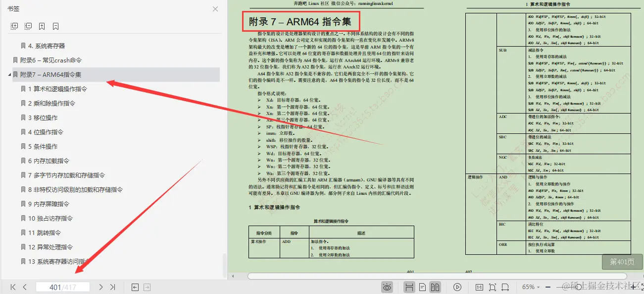644x294 pixels.
Task: Toggle eye-protection reading mode
Action: pos(387,287)
